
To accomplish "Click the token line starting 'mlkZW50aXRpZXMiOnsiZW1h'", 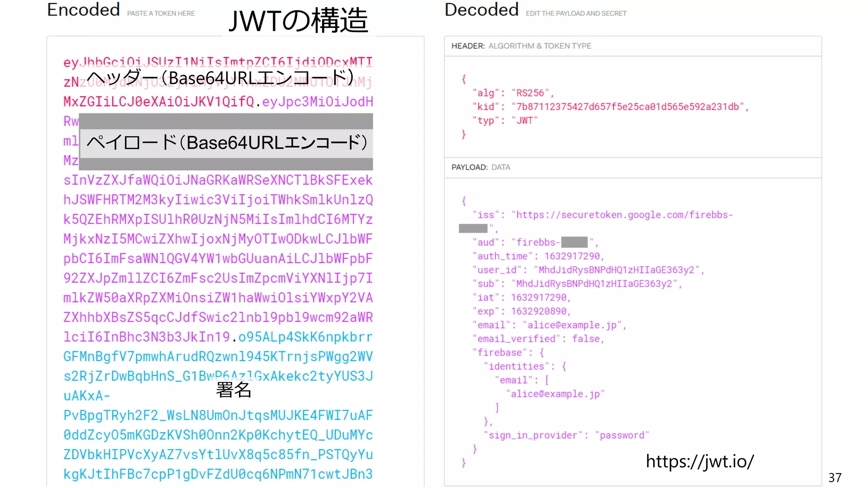I will [x=218, y=297].
